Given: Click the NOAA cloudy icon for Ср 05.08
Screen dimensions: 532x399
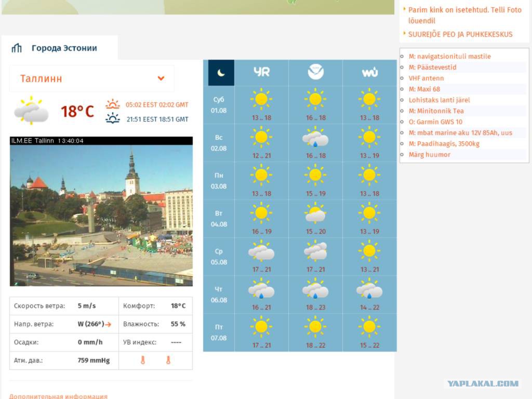Looking at the screenshot, I should [315, 251].
